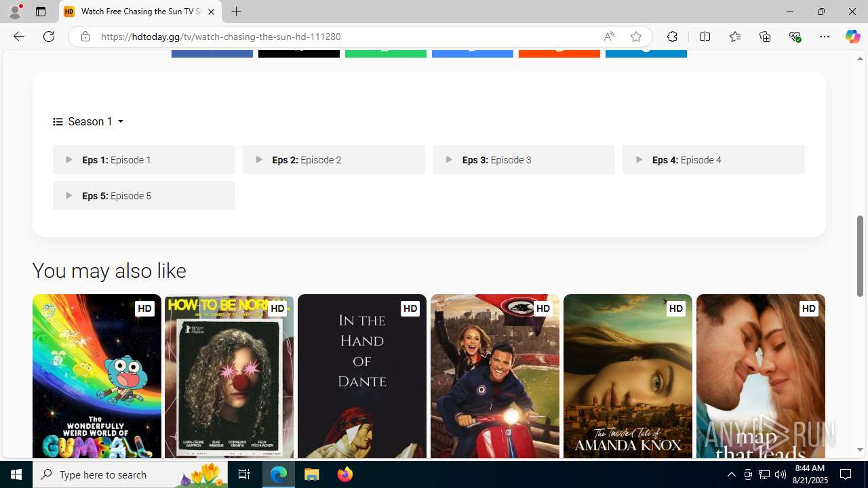868x488 pixels.
Task: Open File Explorer from the taskbar
Action: point(312,474)
